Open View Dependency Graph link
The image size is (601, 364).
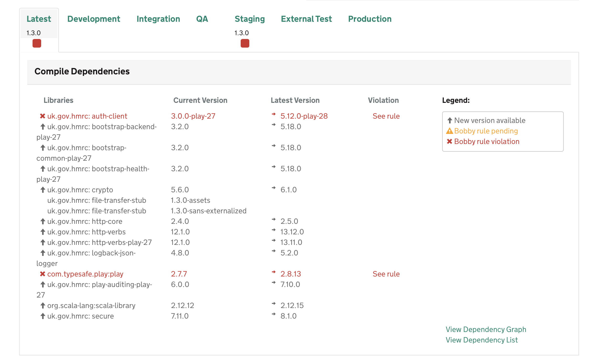(486, 329)
